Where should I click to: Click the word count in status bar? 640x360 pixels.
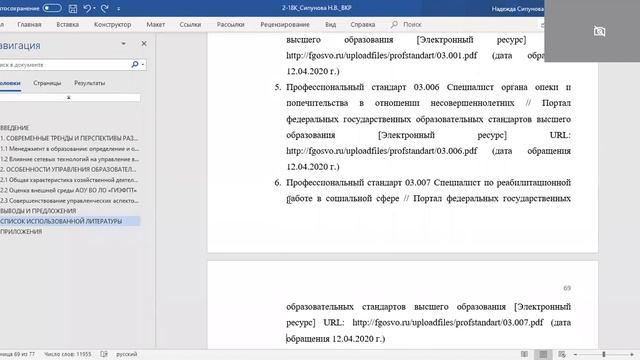click(67, 354)
